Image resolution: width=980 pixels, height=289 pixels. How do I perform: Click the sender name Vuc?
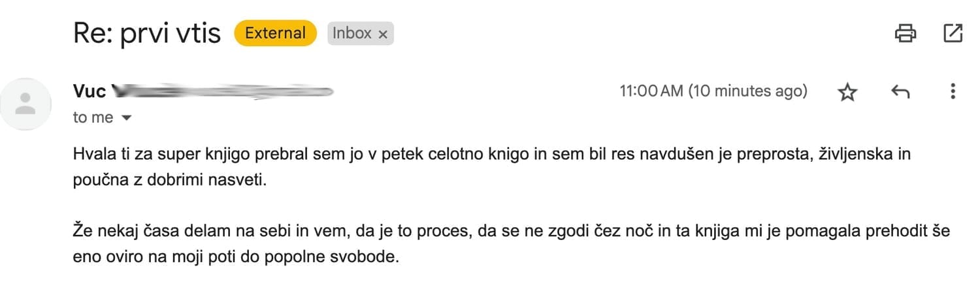pos(90,92)
